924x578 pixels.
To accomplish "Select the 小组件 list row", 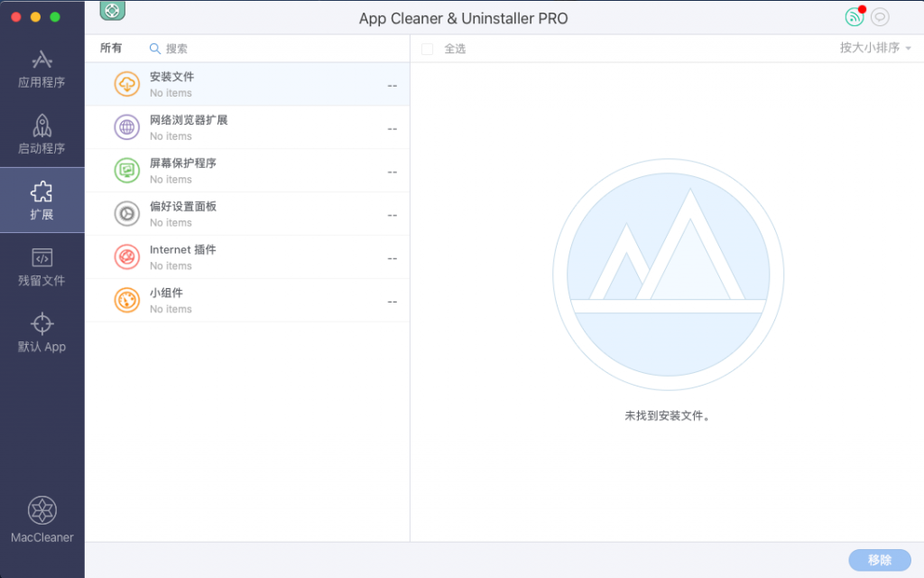I will coord(247,300).
